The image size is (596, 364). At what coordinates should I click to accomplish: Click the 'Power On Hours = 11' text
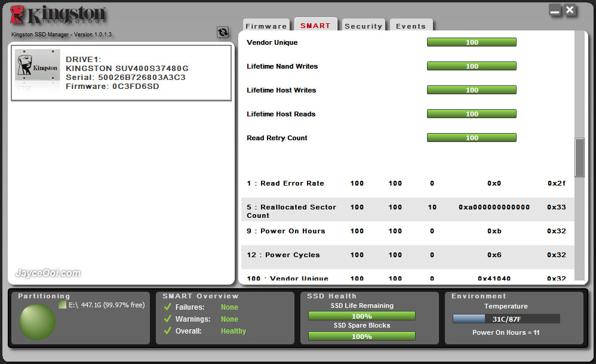click(506, 332)
